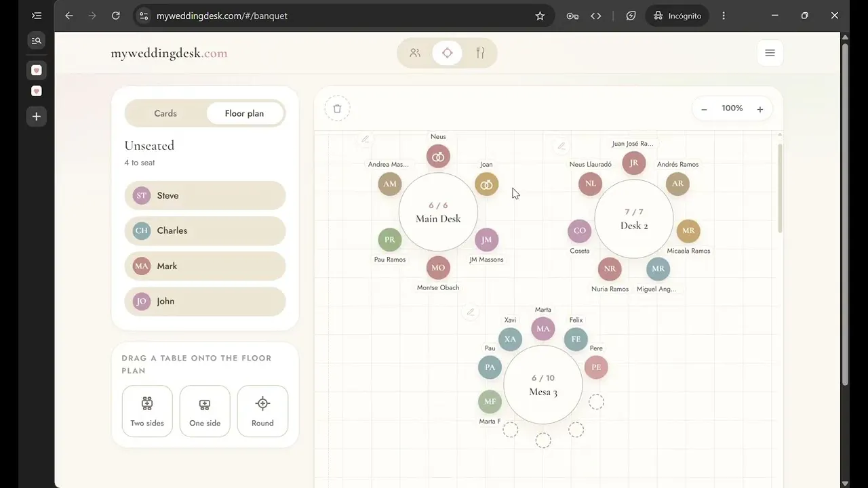868x488 pixels.
Task: Click the trash delete icon on the canvas
Action: (337, 108)
